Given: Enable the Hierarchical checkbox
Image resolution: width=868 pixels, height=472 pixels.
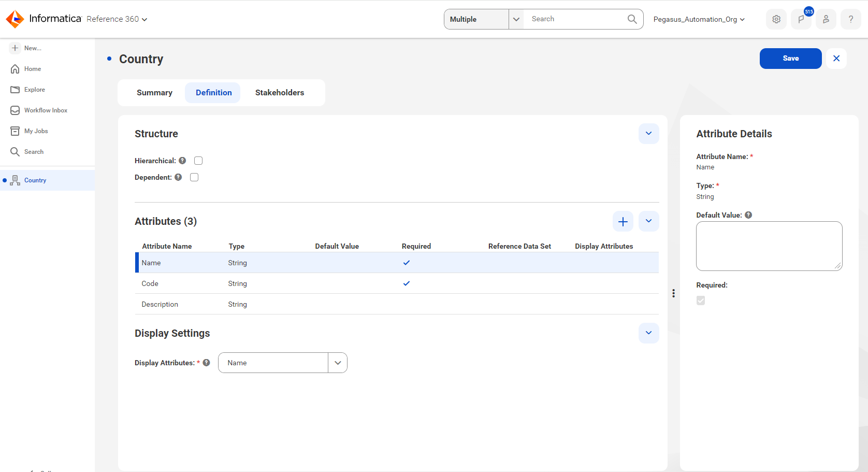Looking at the screenshot, I should coord(198,161).
